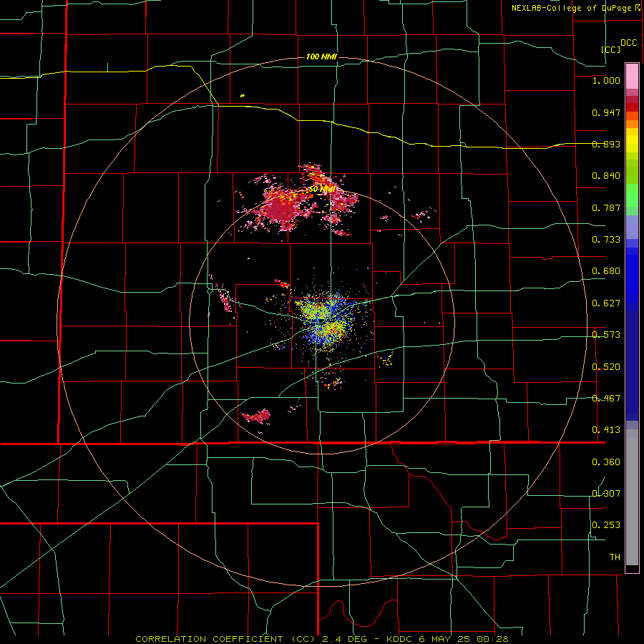Click the DCC label above the color scale
The image size is (644, 644).
pos(628,43)
